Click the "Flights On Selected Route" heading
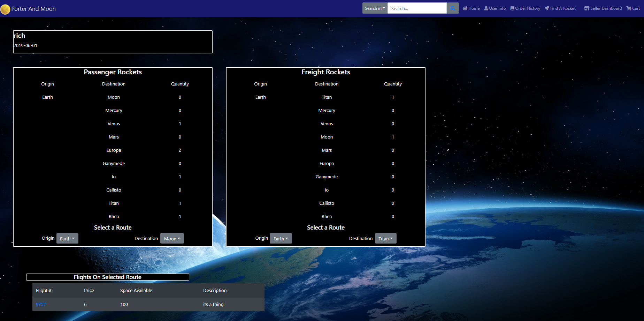The width and height of the screenshot is (644, 321). point(108,277)
